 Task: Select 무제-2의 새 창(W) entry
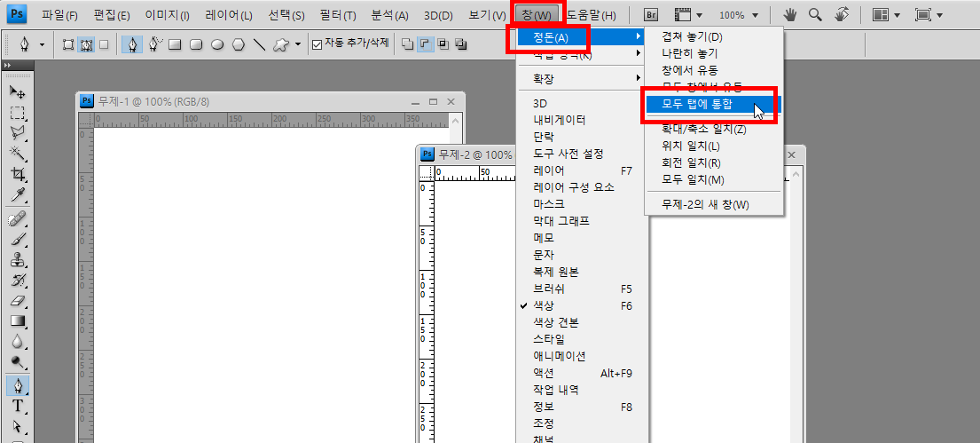(x=705, y=205)
